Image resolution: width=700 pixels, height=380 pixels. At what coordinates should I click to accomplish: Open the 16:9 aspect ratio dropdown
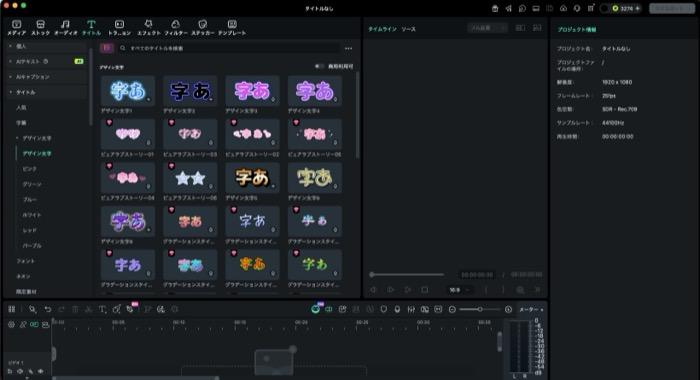click(x=459, y=290)
